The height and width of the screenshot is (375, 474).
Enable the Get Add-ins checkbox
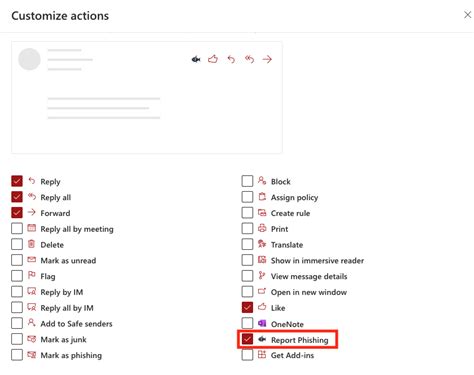[247, 355]
